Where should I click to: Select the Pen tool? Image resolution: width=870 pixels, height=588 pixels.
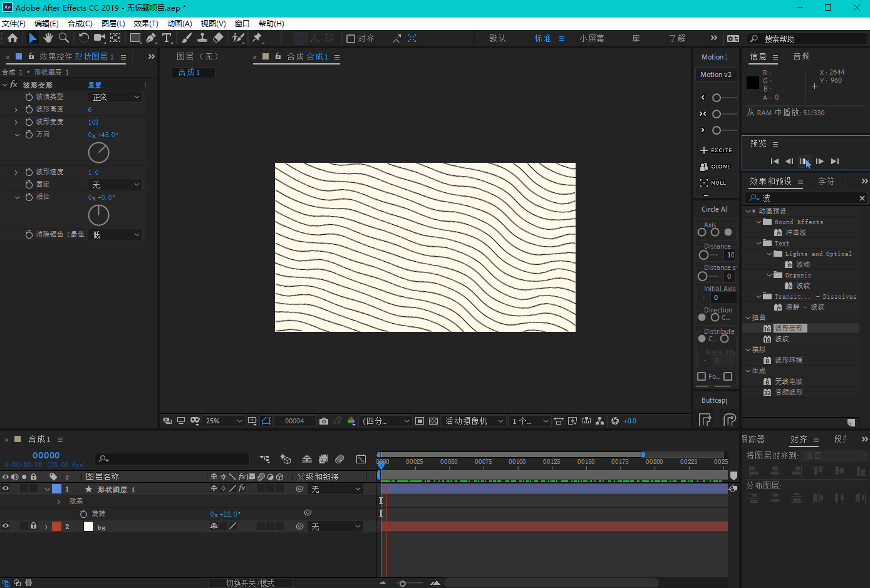pos(151,38)
